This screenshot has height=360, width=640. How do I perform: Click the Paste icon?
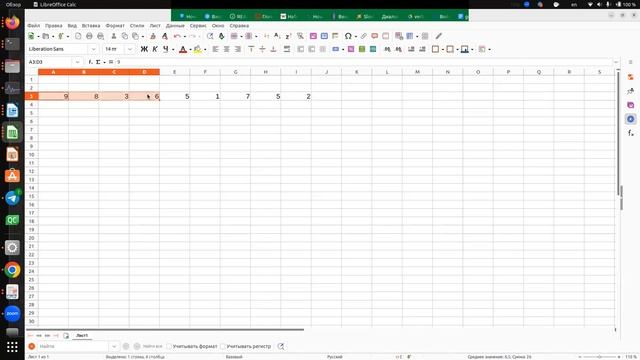[135, 36]
